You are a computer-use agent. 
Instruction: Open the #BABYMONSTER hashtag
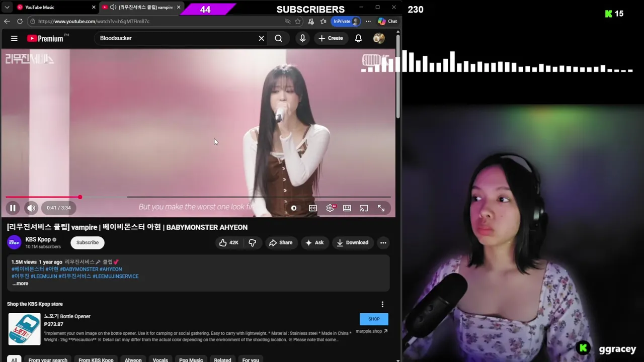click(x=79, y=269)
